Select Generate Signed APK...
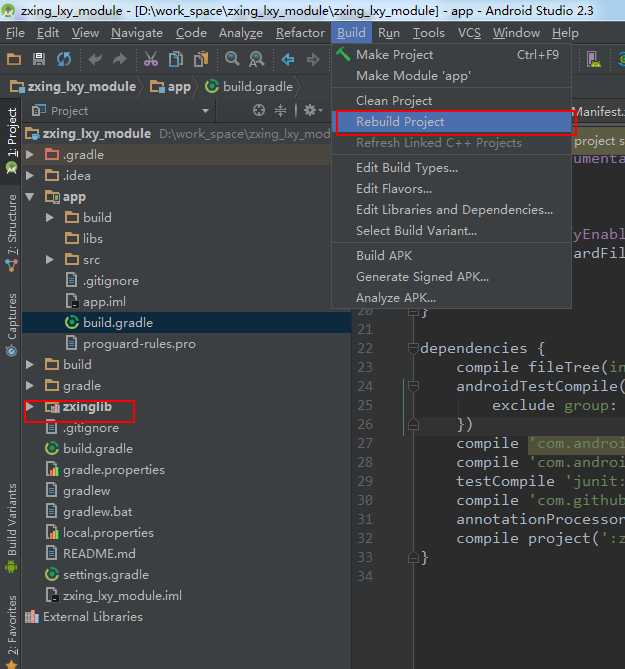Screen dimensions: 625x669 (451, 277)
